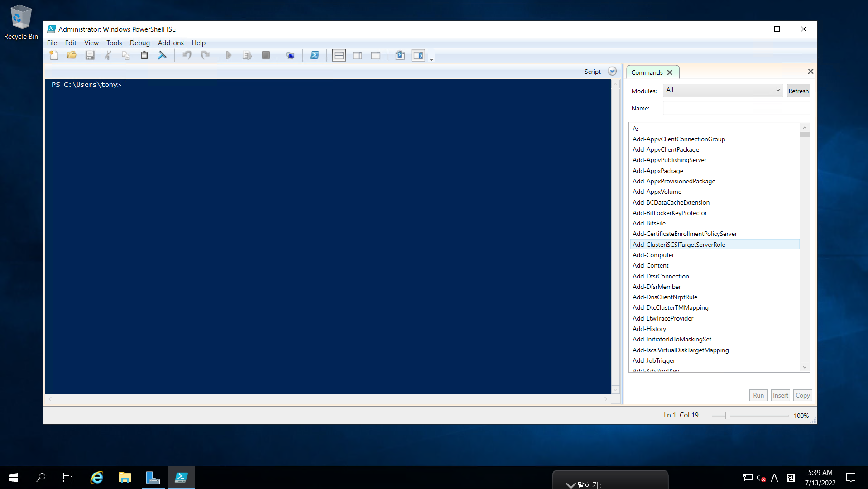
Task: Stop operation with the square icon
Action: point(266,55)
